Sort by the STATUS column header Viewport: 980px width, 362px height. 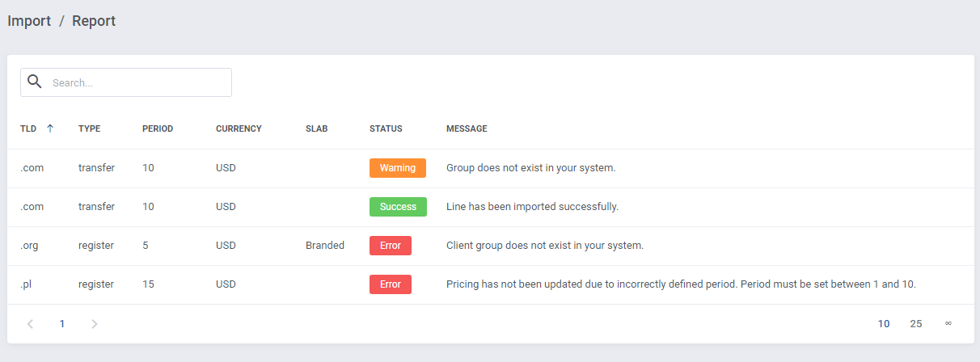386,128
